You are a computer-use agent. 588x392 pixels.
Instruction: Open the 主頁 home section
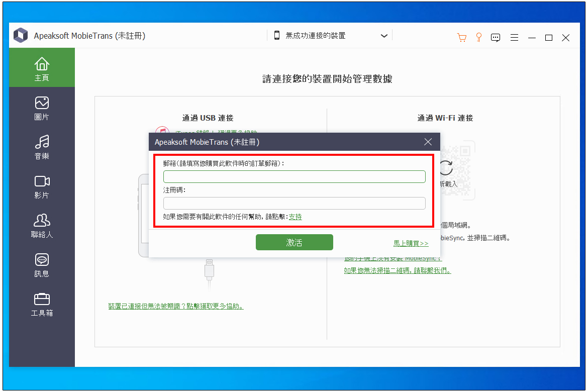point(42,67)
